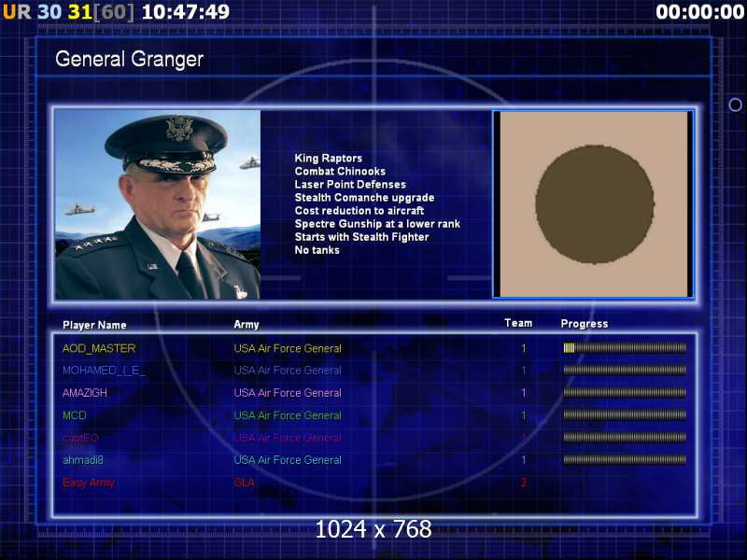Viewport: 747px width, 560px height.
Task: Click the 10:47:49 clock in the overlay
Action: pyautogui.click(x=186, y=12)
